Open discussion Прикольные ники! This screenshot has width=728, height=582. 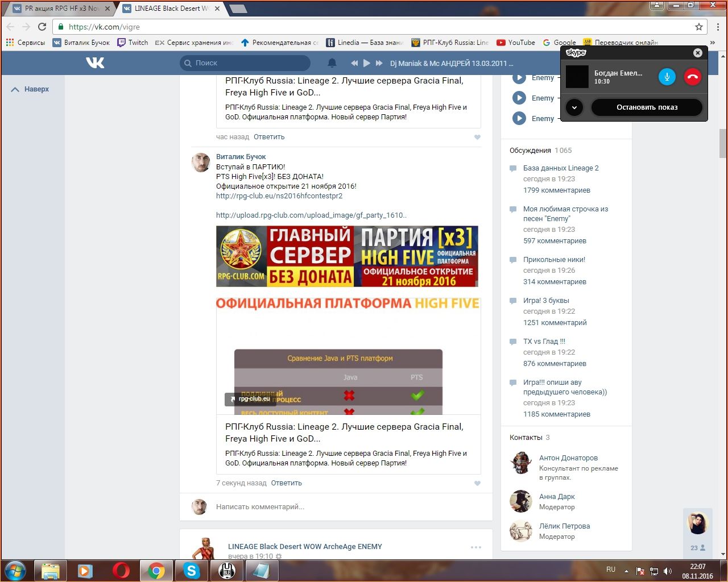554,260
